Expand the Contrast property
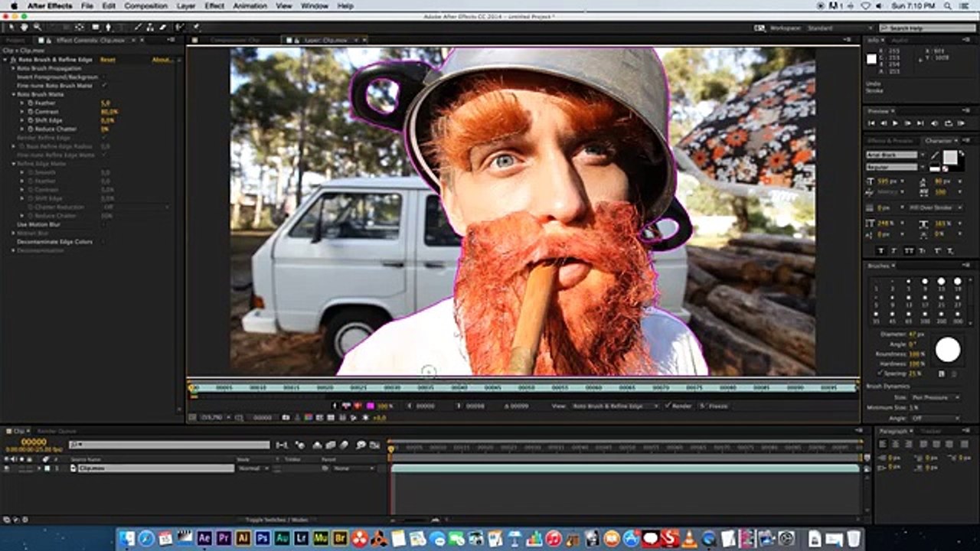 point(22,112)
